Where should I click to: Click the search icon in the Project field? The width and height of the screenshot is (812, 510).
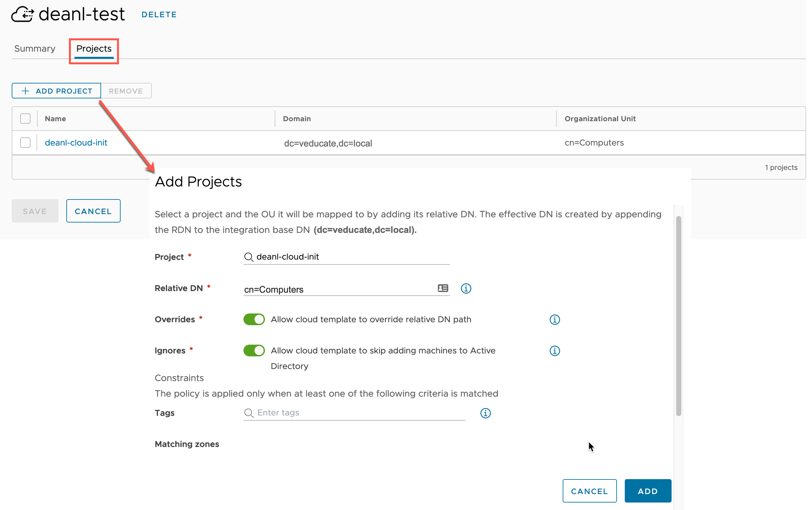249,257
